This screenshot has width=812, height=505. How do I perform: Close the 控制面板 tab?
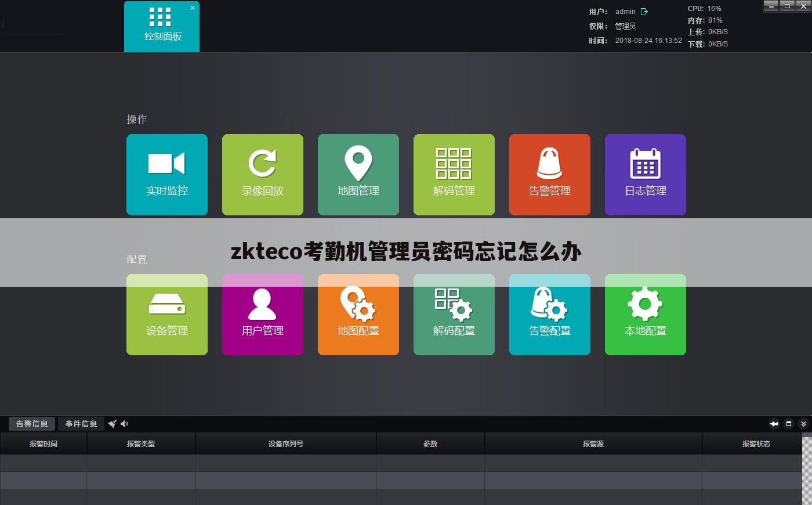[x=193, y=8]
